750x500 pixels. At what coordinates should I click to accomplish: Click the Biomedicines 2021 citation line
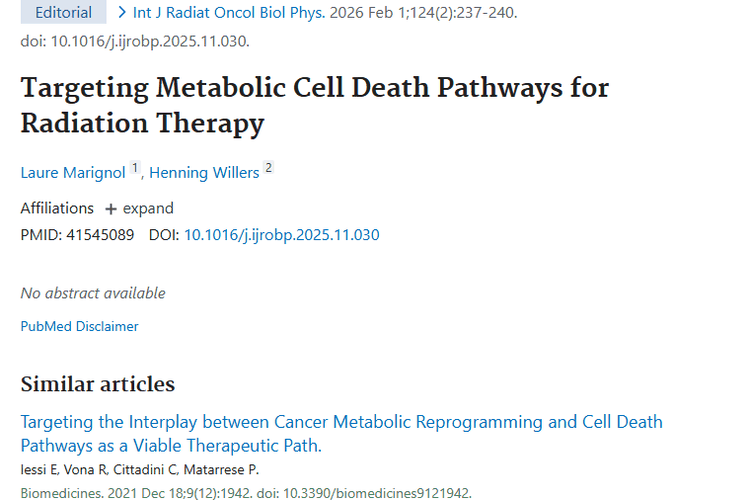pyautogui.click(x=245, y=492)
